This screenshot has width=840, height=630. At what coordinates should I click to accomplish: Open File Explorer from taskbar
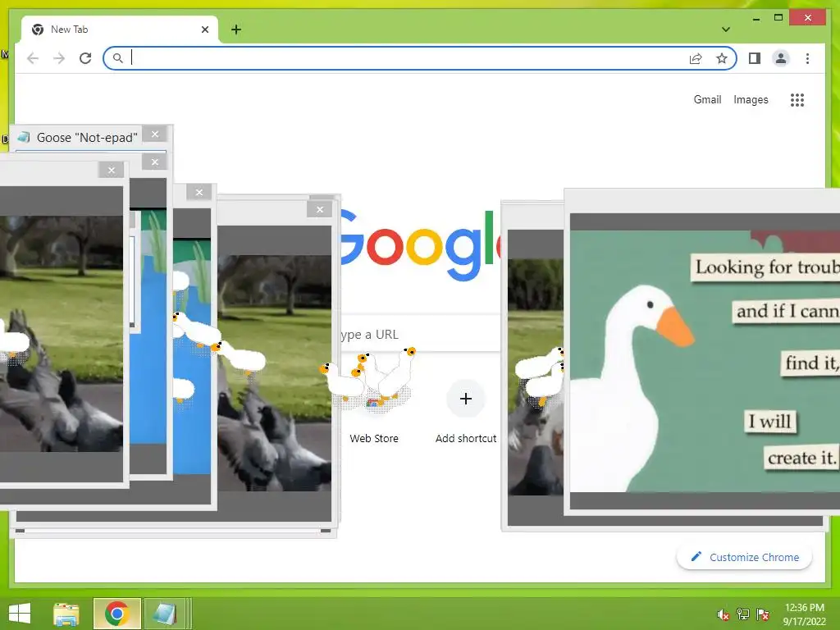66,614
